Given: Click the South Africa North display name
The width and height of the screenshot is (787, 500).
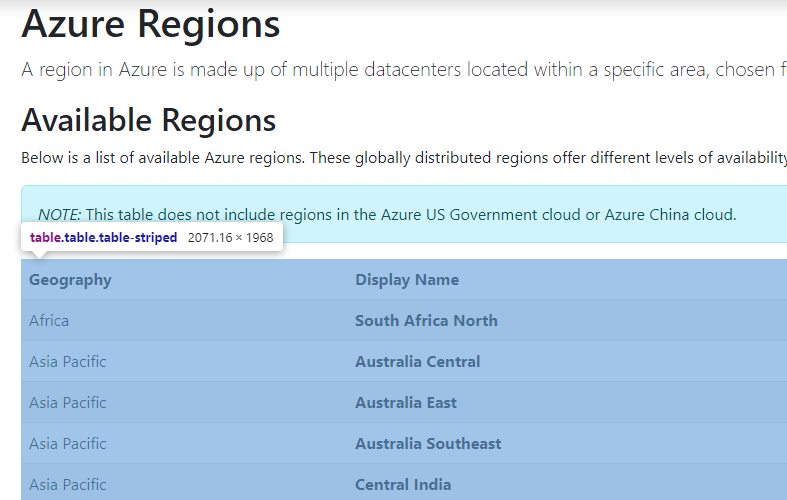Looking at the screenshot, I should pos(426,320).
